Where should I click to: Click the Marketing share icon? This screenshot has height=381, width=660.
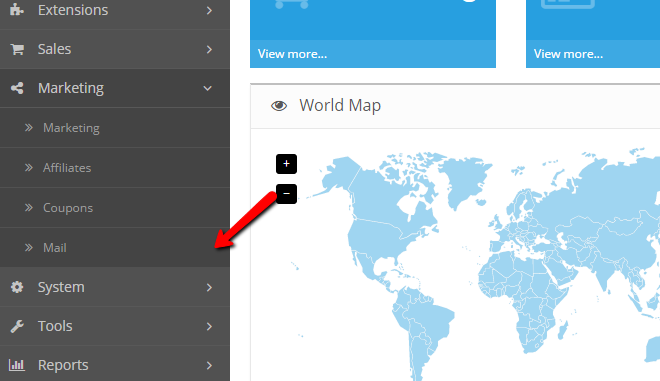point(17,88)
